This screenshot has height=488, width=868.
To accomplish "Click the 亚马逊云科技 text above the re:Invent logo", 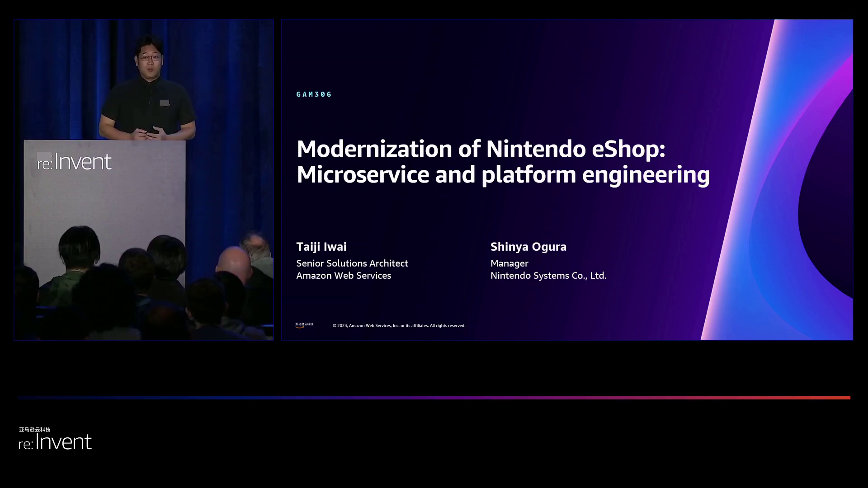I will (x=35, y=430).
